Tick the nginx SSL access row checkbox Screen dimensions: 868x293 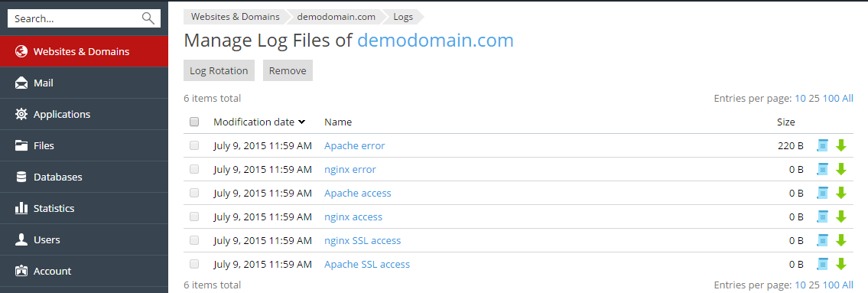pyautogui.click(x=194, y=240)
